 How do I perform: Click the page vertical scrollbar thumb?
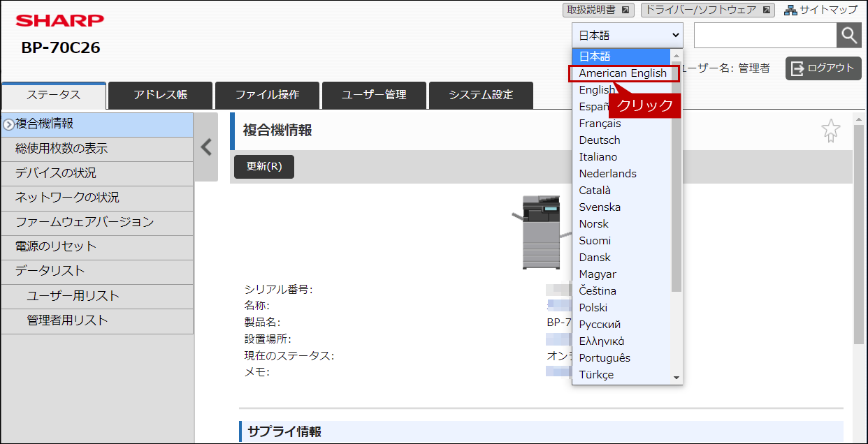coord(859,234)
